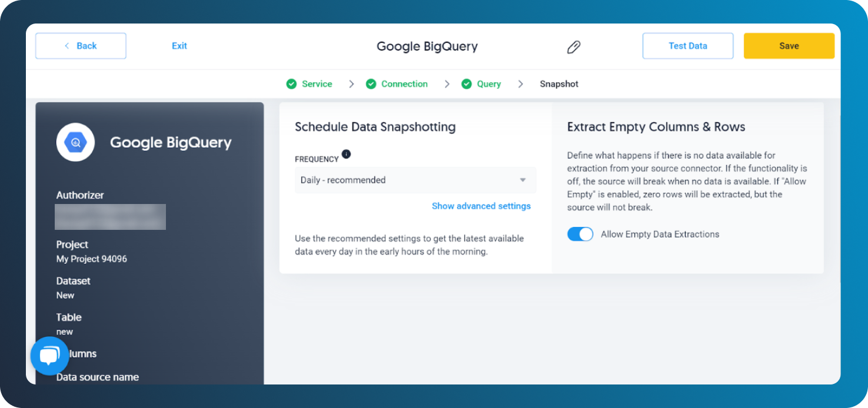Expand advanced settings via Show advanced settings
Screen dimensions: 868x408
[481, 206]
